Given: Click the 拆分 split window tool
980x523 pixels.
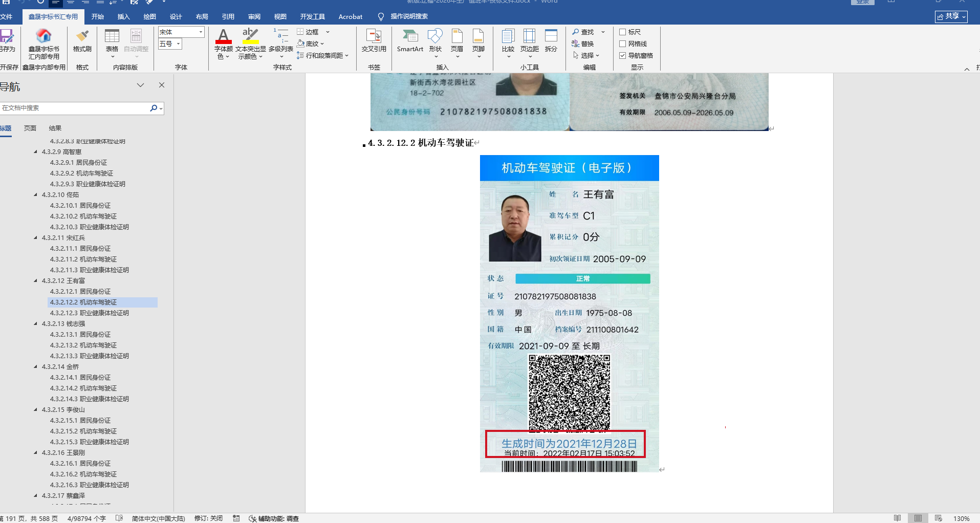Looking at the screenshot, I should (551, 41).
